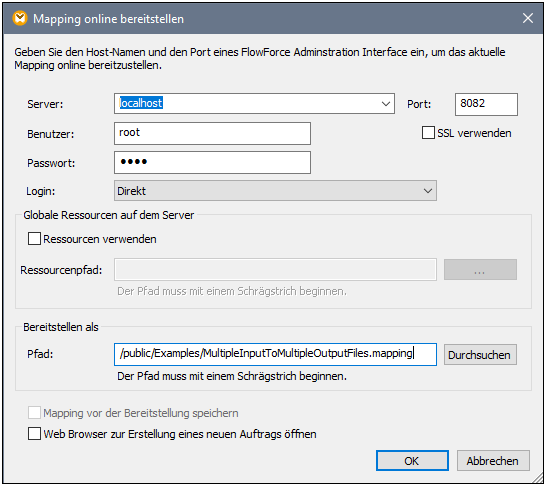Confirm with the OK button
The image size is (546, 486).
[x=412, y=461]
